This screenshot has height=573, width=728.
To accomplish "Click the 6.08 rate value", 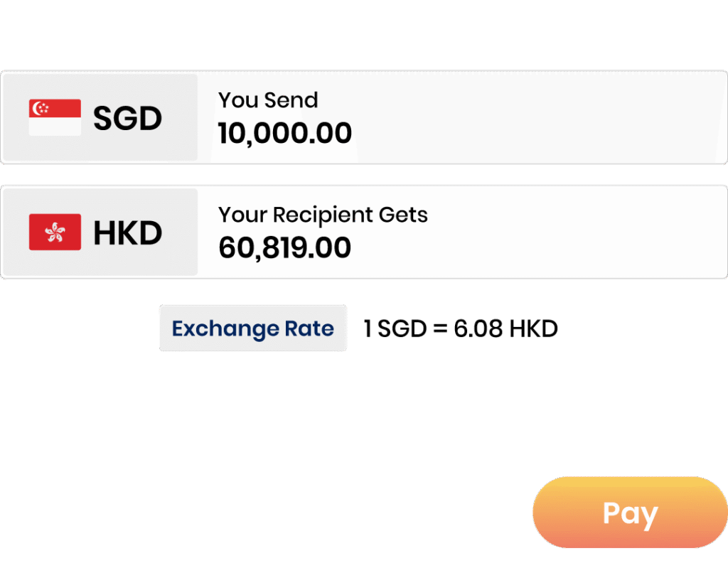I will 478,328.
